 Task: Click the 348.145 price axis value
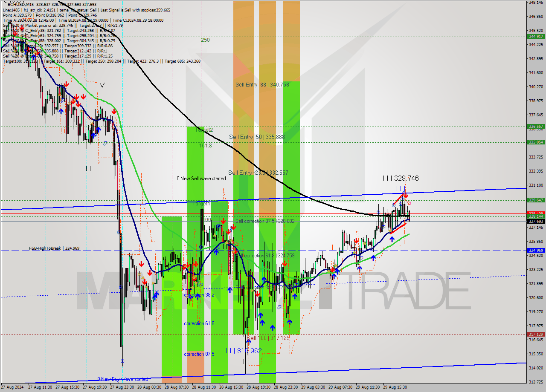[x=536, y=3]
